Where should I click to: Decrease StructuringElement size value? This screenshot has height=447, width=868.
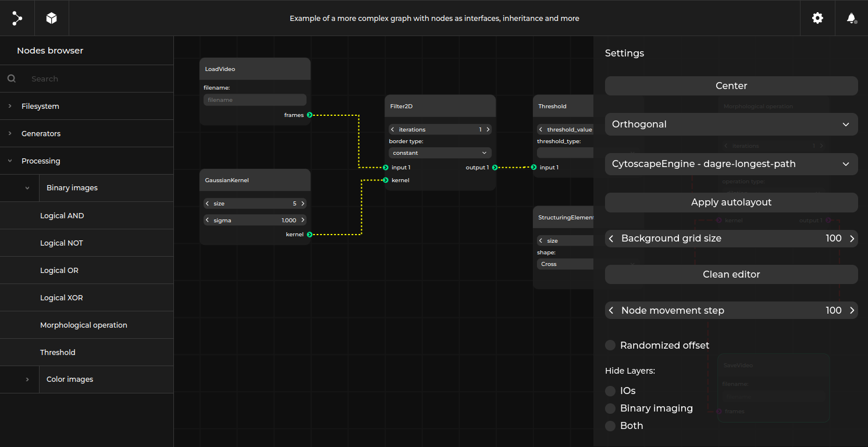(541, 241)
